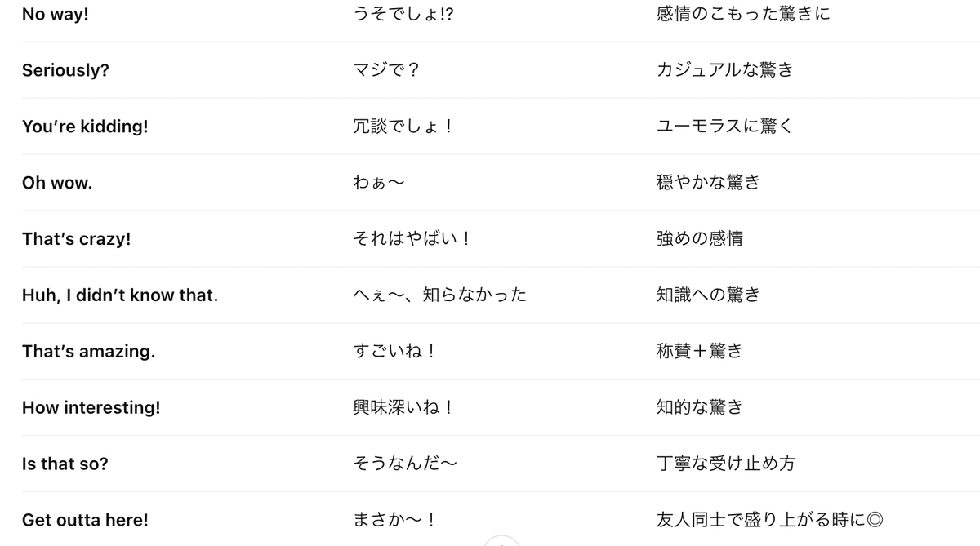Click the translation "冗談でしょ！"
The width and height of the screenshot is (980, 546).
click(404, 127)
